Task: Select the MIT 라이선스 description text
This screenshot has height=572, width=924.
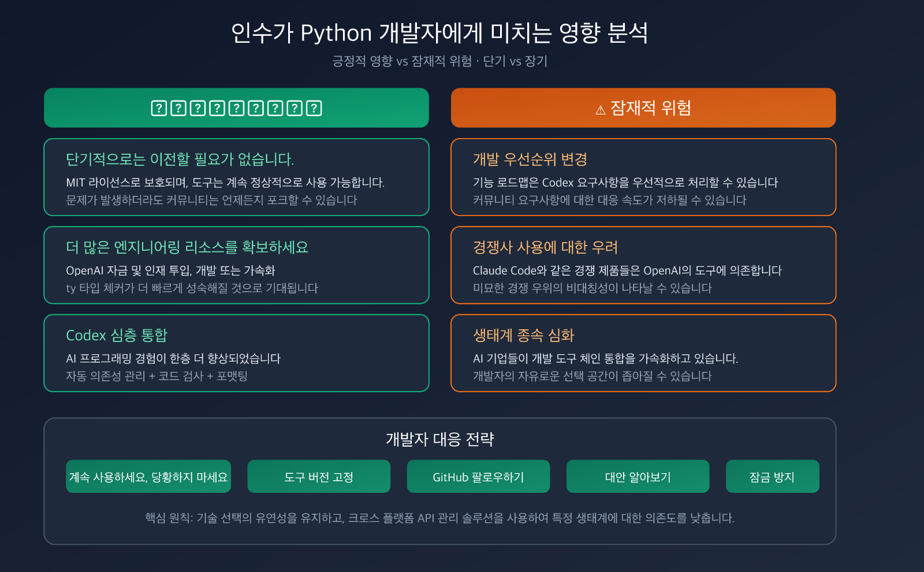Action: click(x=226, y=183)
